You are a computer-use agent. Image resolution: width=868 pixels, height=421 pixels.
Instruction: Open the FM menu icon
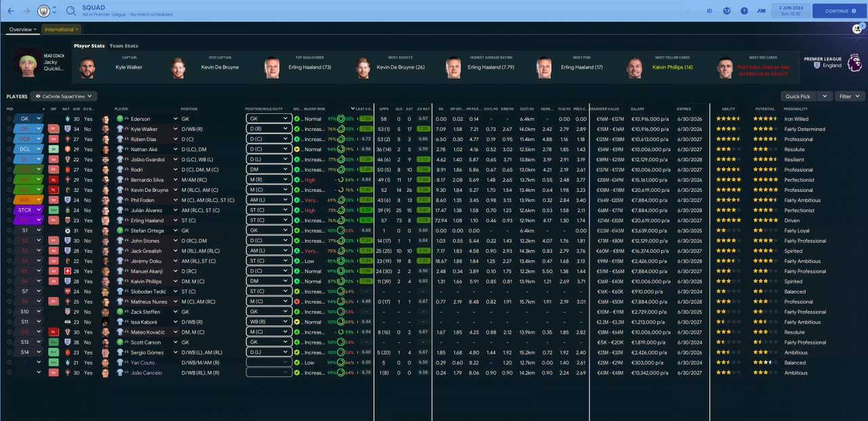pos(762,11)
